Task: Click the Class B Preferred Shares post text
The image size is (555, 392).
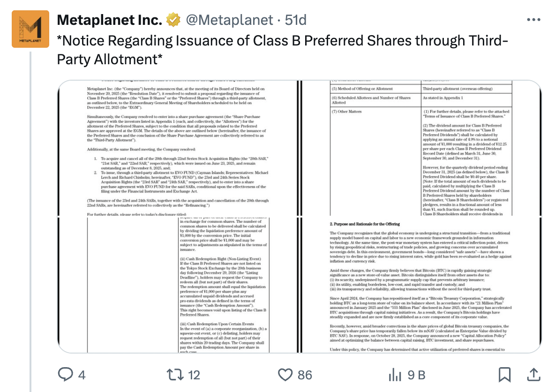Action: click(281, 50)
